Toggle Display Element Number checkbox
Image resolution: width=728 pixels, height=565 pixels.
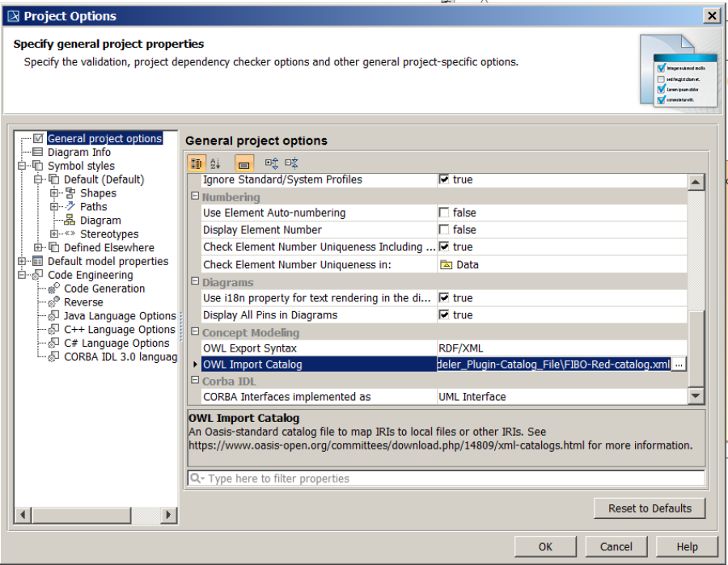443,230
